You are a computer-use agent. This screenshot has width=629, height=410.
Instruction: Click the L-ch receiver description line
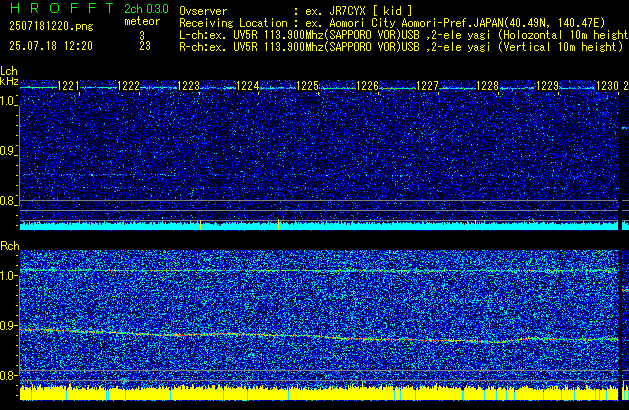(404, 35)
